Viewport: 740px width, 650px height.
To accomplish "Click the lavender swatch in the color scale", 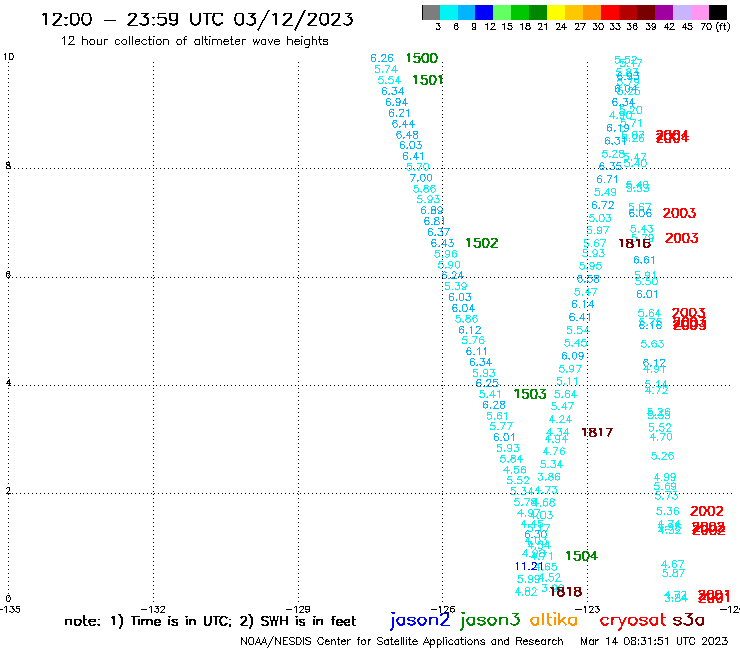I will (681, 12).
